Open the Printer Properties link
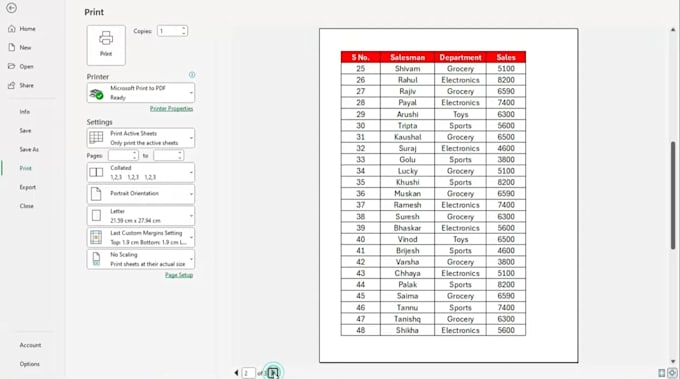 tap(171, 108)
